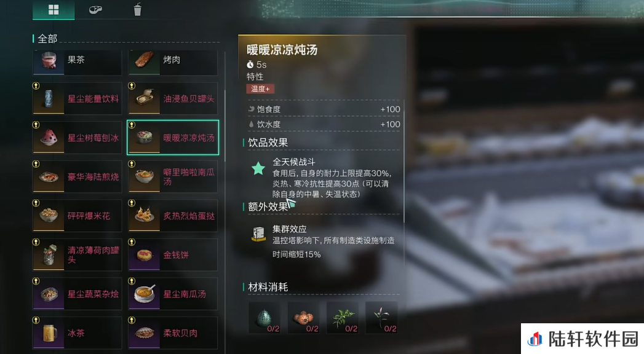
Task: Pick the 砰砰爆米花 popcorn recipe
Action: [x=78, y=216]
